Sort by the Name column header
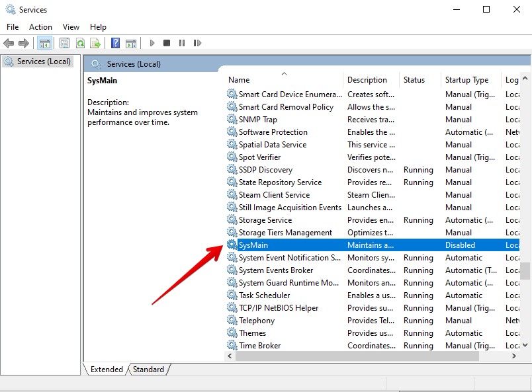The width and height of the screenshot is (532, 392). (285, 80)
